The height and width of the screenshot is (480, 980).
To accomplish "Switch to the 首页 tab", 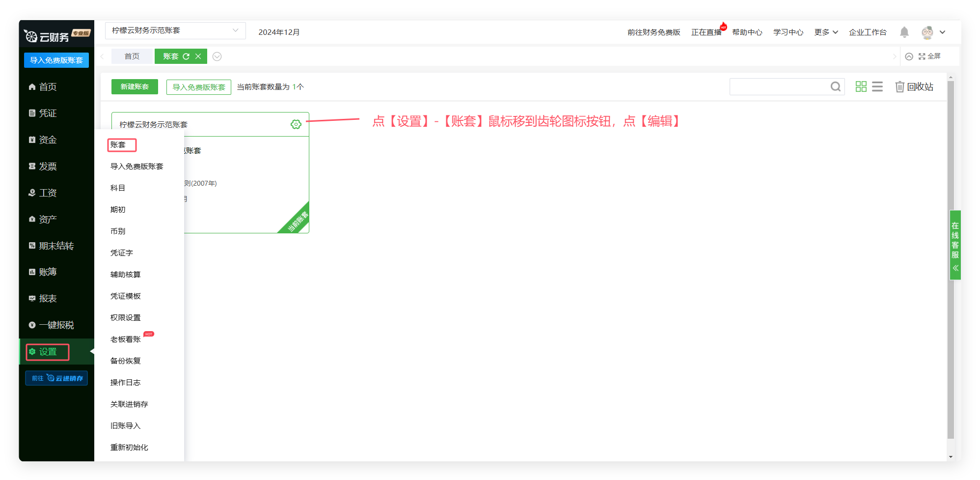I will coord(132,56).
